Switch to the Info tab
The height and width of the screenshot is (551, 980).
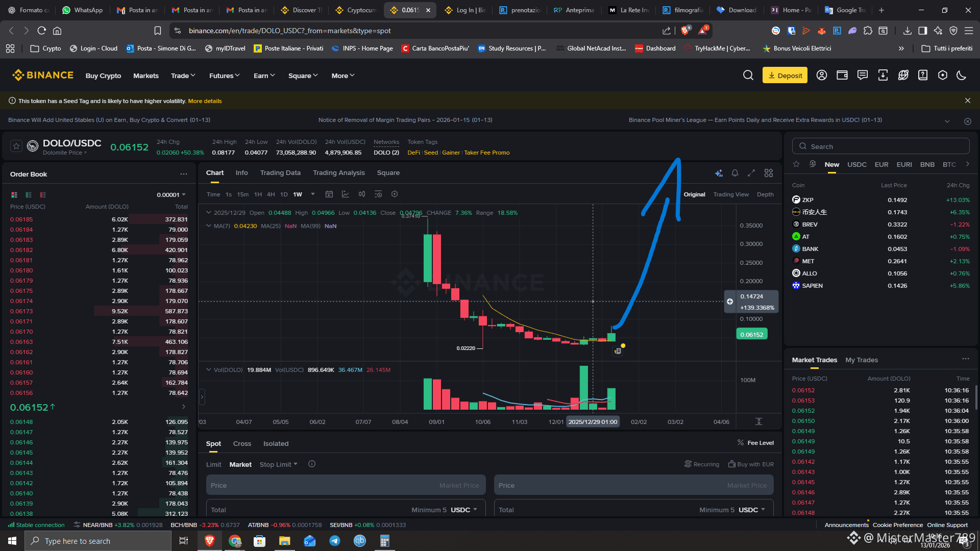[x=242, y=173]
